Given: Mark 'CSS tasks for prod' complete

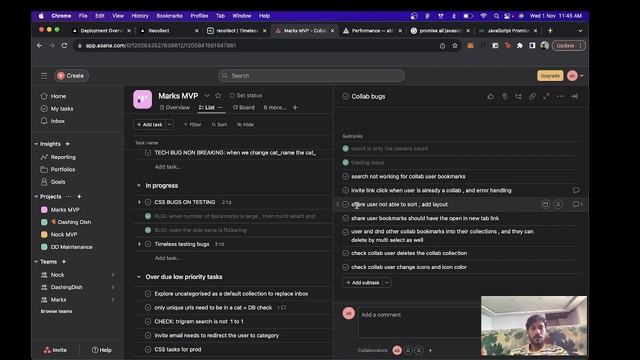Looking at the screenshot, I should click(x=148, y=349).
